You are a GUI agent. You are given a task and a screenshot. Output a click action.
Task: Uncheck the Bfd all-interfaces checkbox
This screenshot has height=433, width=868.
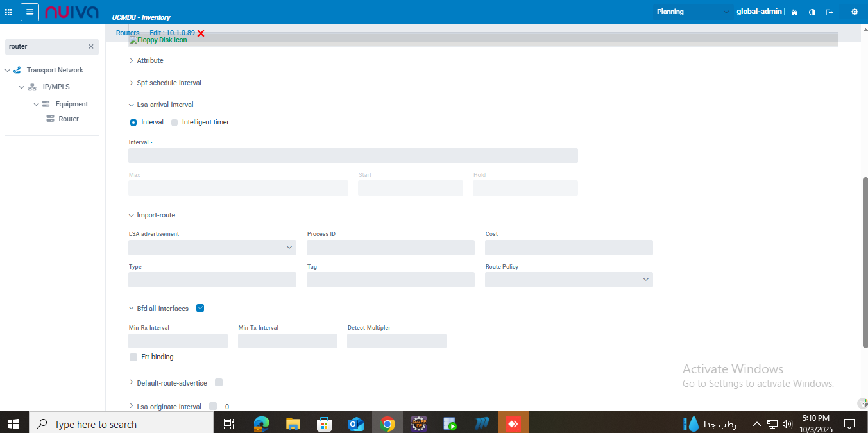point(200,308)
